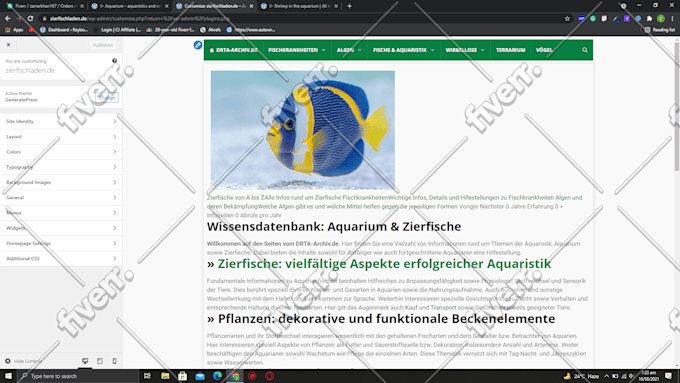Expand the Homepage Settings section

tap(61, 243)
